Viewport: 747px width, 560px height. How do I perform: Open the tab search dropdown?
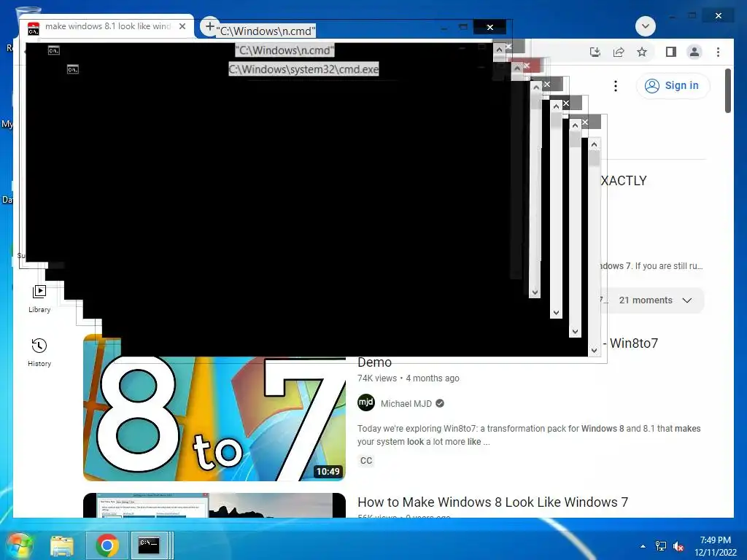tap(645, 26)
